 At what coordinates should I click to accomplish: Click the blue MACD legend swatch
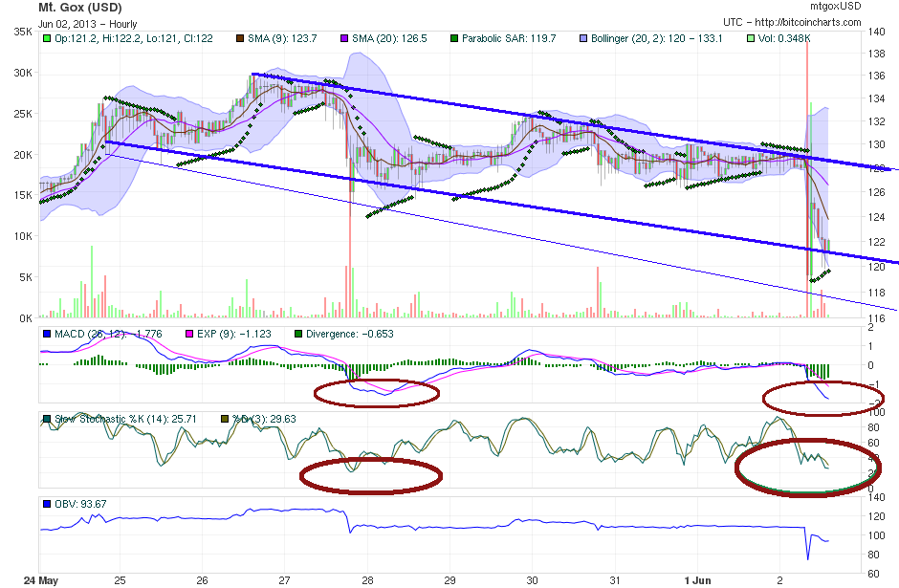pos(47,334)
